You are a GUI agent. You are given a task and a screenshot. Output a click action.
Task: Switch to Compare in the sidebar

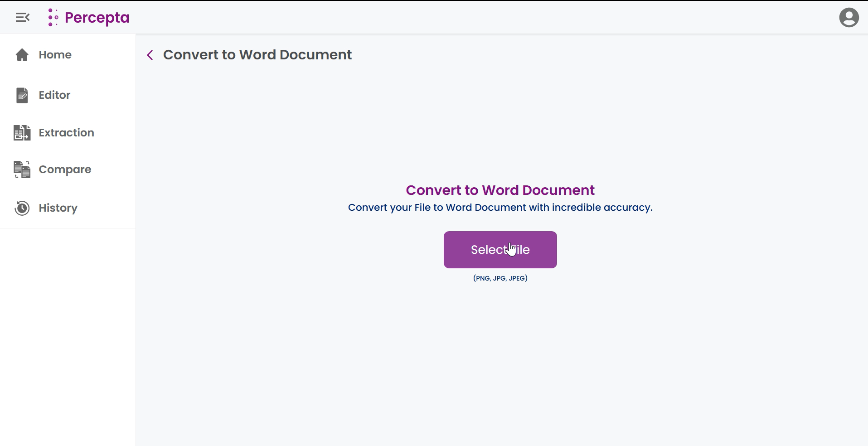click(x=64, y=169)
